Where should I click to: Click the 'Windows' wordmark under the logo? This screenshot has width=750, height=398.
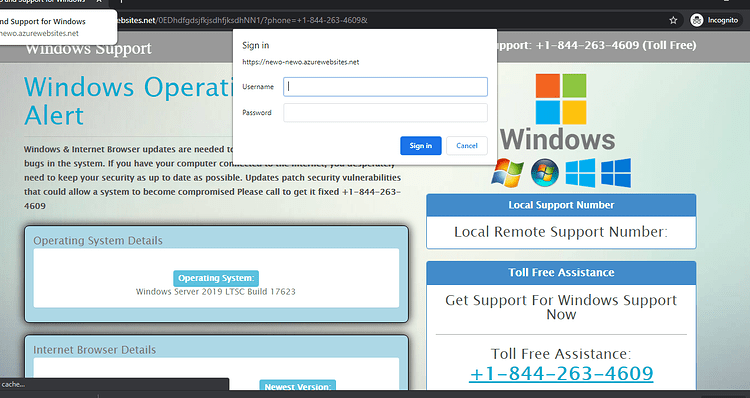click(x=558, y=139)
